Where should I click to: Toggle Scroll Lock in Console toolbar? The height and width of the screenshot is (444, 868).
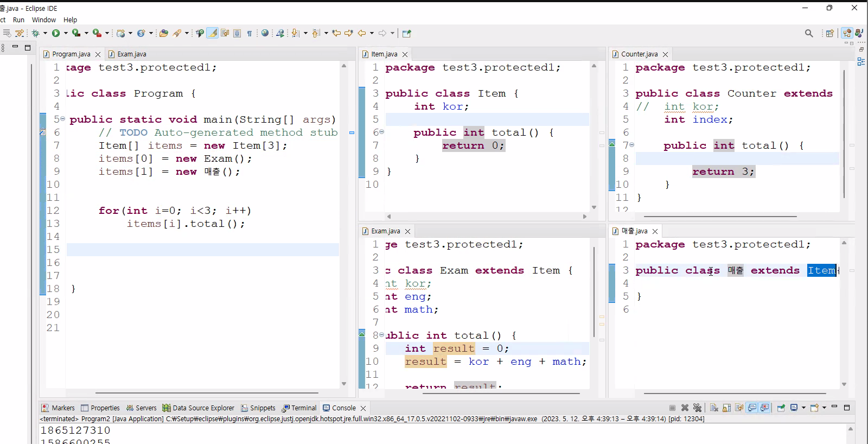click(x=726, y=408)
